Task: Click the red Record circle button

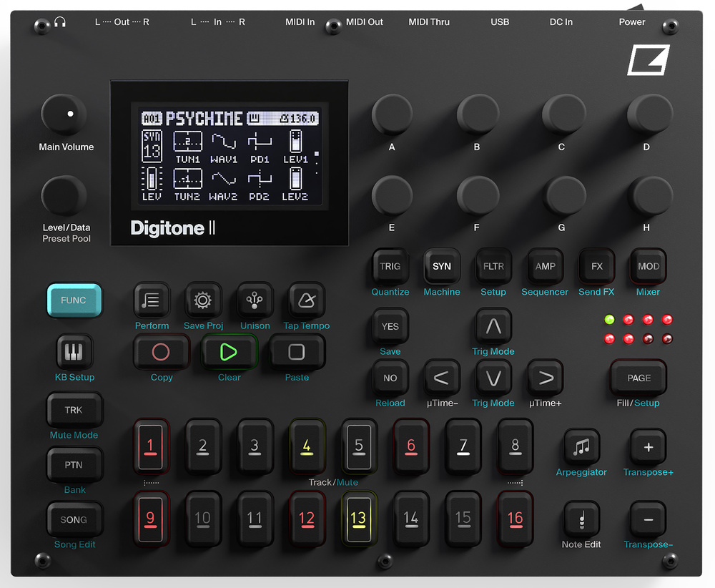Action: [161, 352]
